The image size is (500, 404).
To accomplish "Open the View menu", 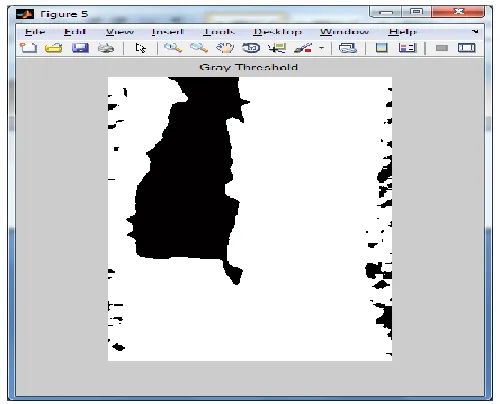I will [x=120, y=32].
